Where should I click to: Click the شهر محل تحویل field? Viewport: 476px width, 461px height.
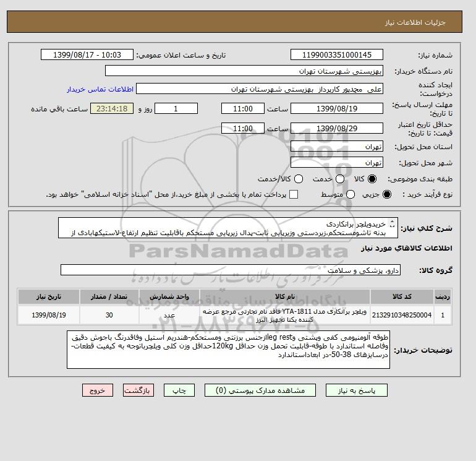pyautogui.click(x=337, y=162)
